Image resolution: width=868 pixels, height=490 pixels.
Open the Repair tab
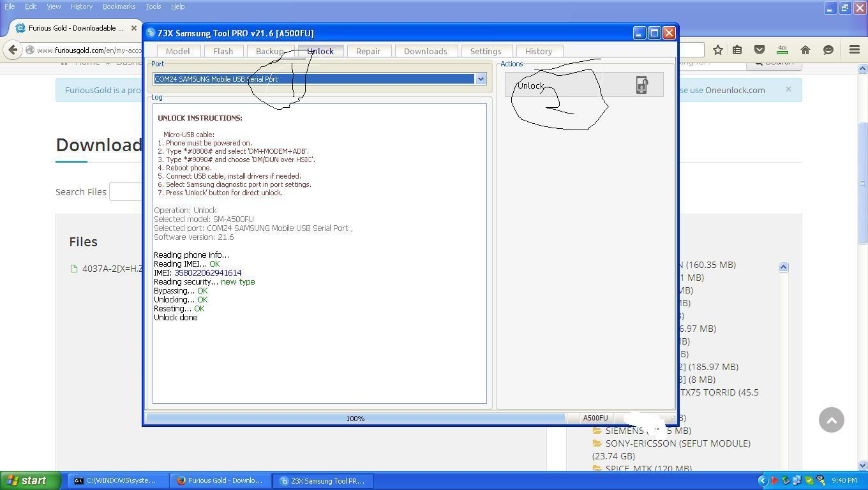368,51
